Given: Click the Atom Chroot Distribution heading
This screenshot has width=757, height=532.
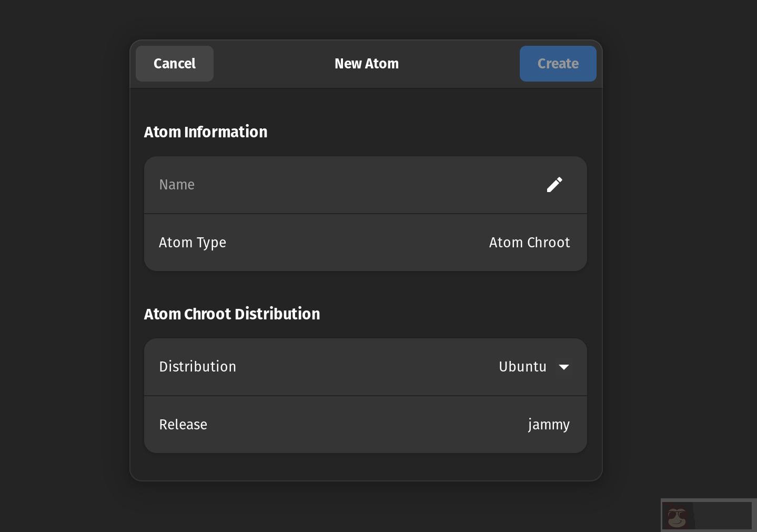Looking at the screenshot, I should tap(232, 314).
